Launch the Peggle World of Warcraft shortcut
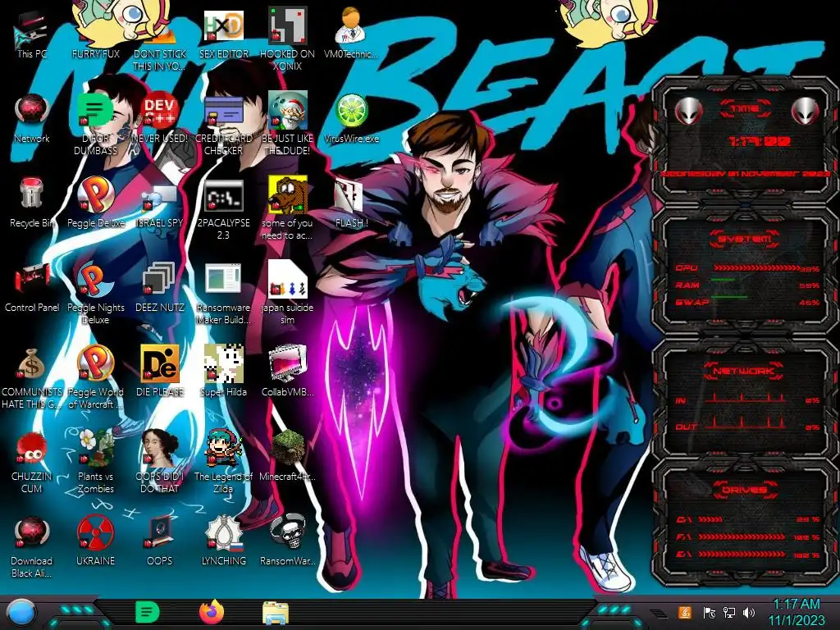Screen dimensions: 840x630 [95, 377]
